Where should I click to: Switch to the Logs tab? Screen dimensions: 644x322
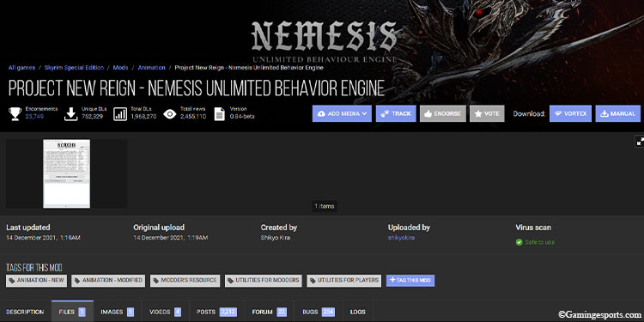pos(358,313)
